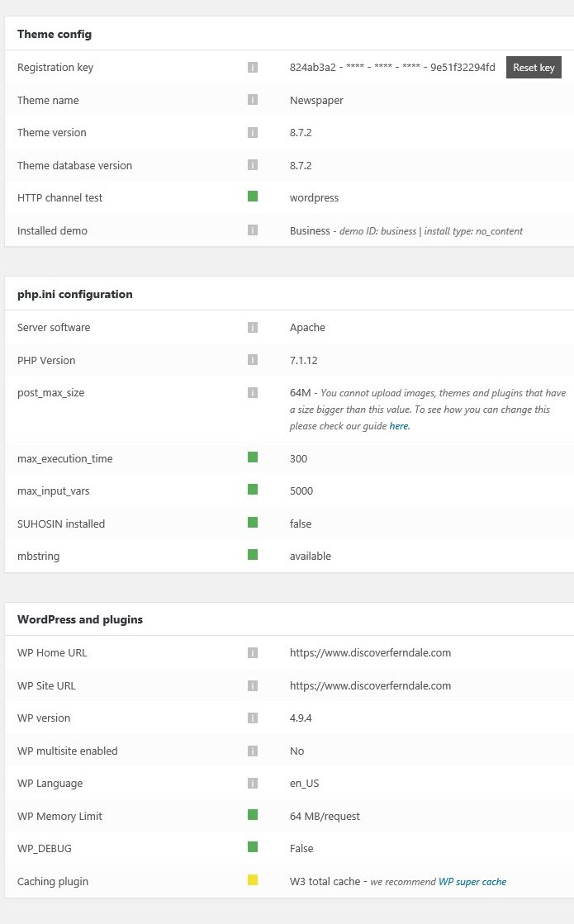Click the masked registration key text
This screenshot has height=924, width=574.
(x=392, y=68)
